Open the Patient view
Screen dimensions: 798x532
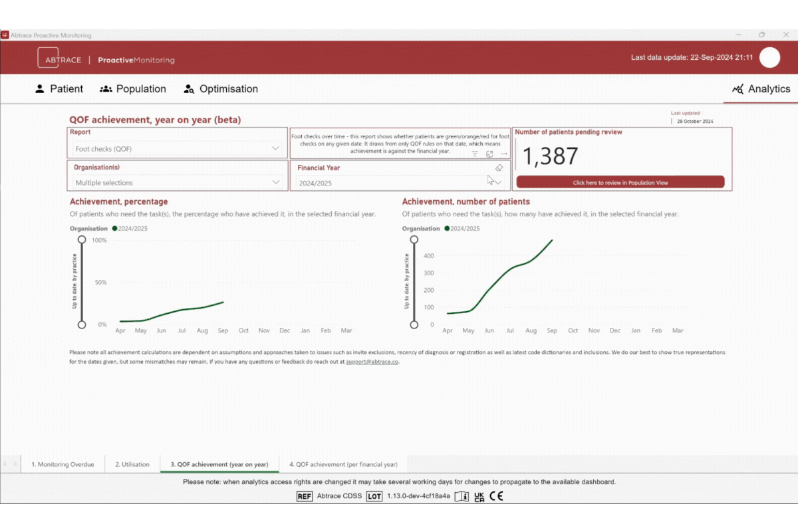coord(59,89)
